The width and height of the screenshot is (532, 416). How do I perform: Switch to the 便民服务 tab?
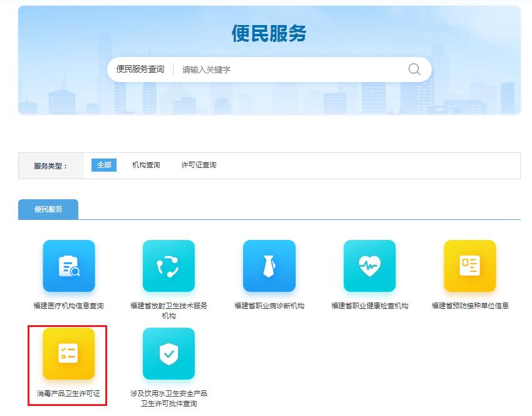pos(48,209)
